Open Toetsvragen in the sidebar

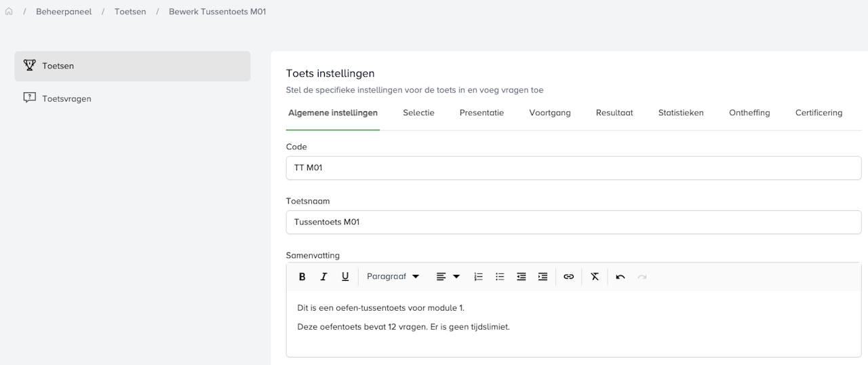click(66, 98)
